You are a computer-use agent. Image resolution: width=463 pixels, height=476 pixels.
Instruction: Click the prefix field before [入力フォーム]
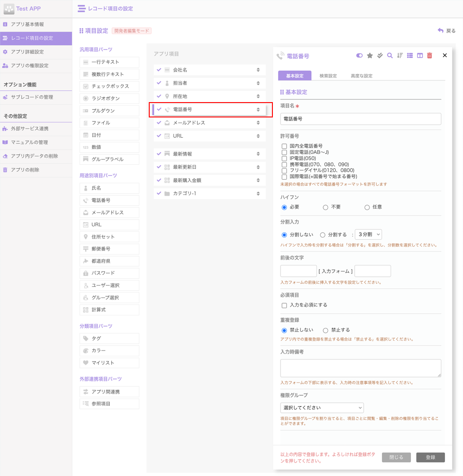click(298, 271)
